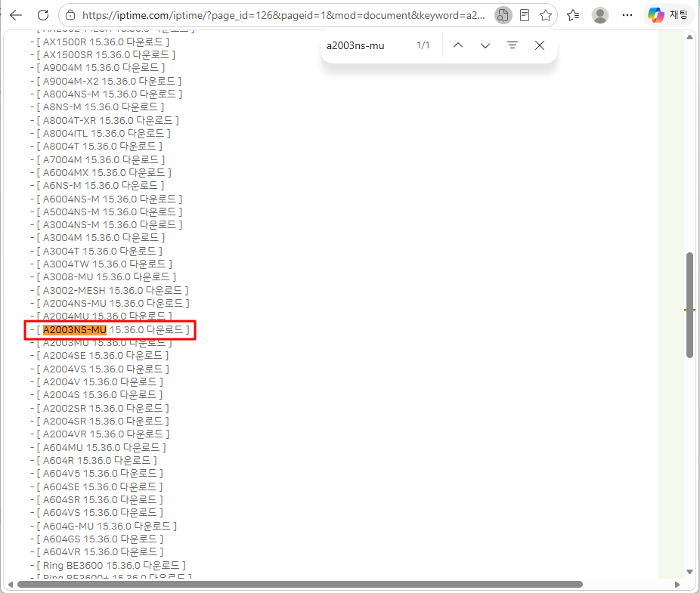Viewport: 700px width, 593px height.
Task: Download AX1500R 15.36.0 firmware
Action: (103, 42)
